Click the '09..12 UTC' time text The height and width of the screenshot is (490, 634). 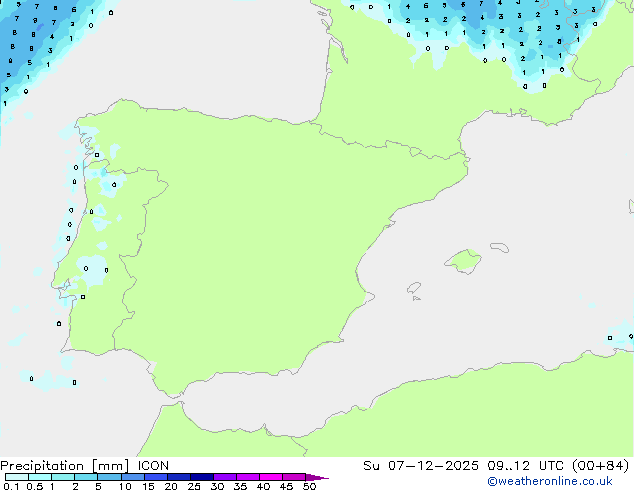click(x=530, y=466)
